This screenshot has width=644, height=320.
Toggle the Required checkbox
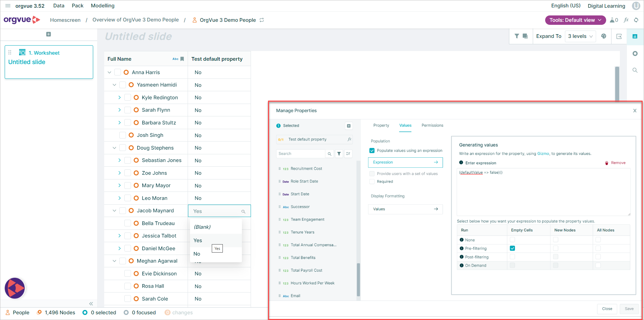click(x=372, y=181)
